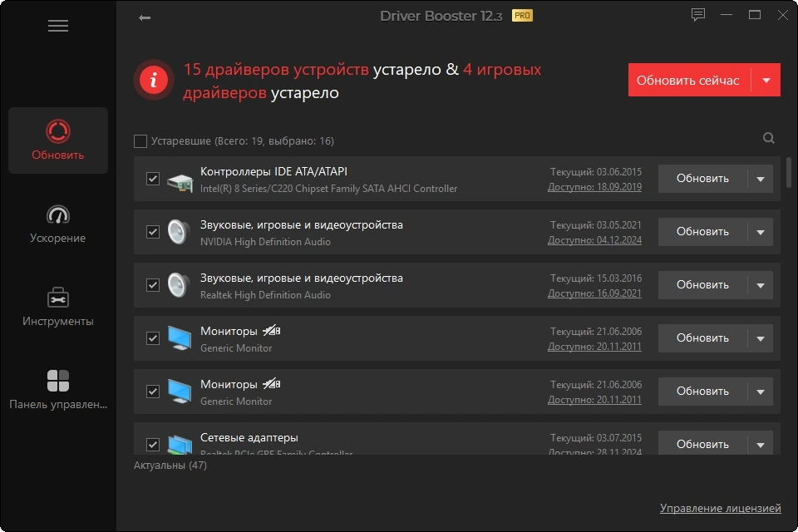Open the feedback chat icon
Screen dimensions: 798x532
[697, 15]
